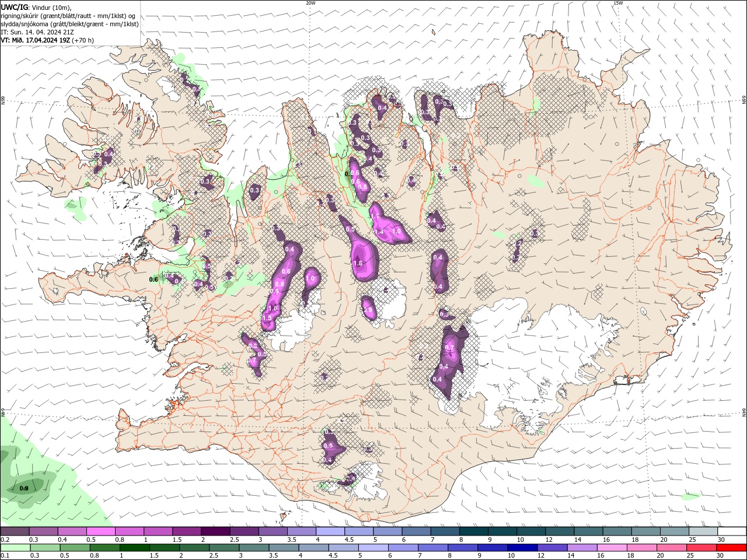Select the '0.1' label at lower legend start

tap(5, 555)
